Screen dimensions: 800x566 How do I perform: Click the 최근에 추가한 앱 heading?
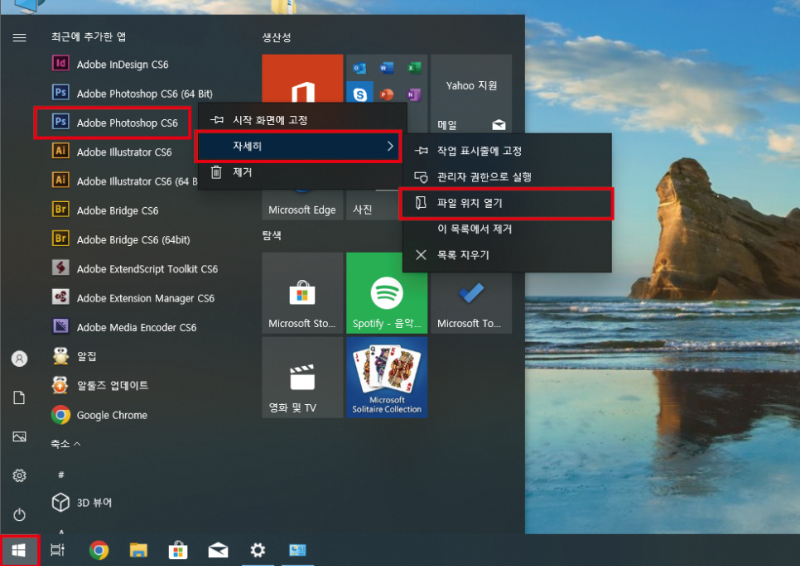(x=88, y=37)
